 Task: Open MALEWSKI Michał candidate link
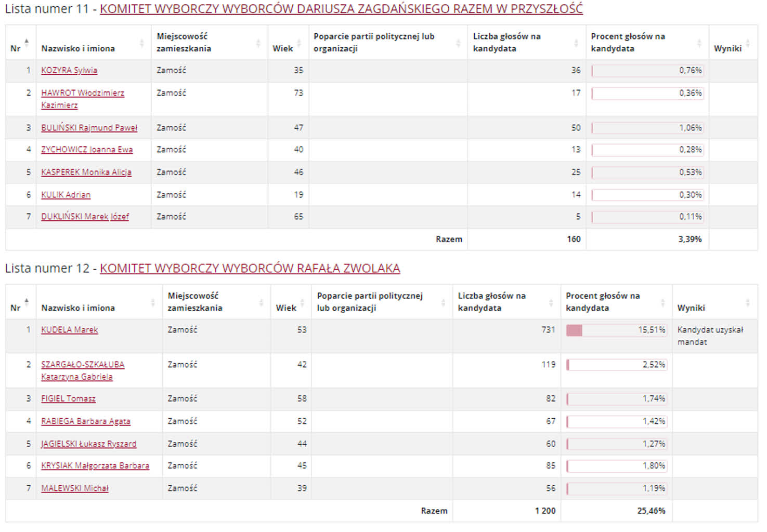pyautogui.click(x=75, y=488)
